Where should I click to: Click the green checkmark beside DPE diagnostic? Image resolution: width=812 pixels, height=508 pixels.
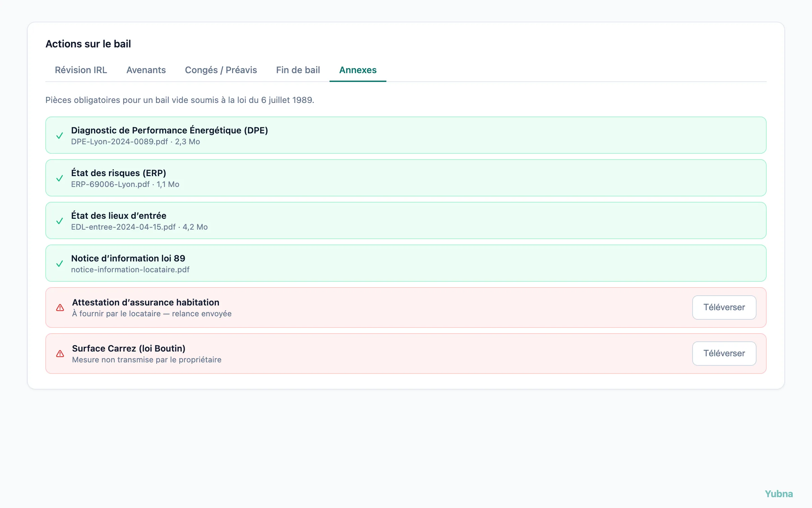click(x=60, y=135)
